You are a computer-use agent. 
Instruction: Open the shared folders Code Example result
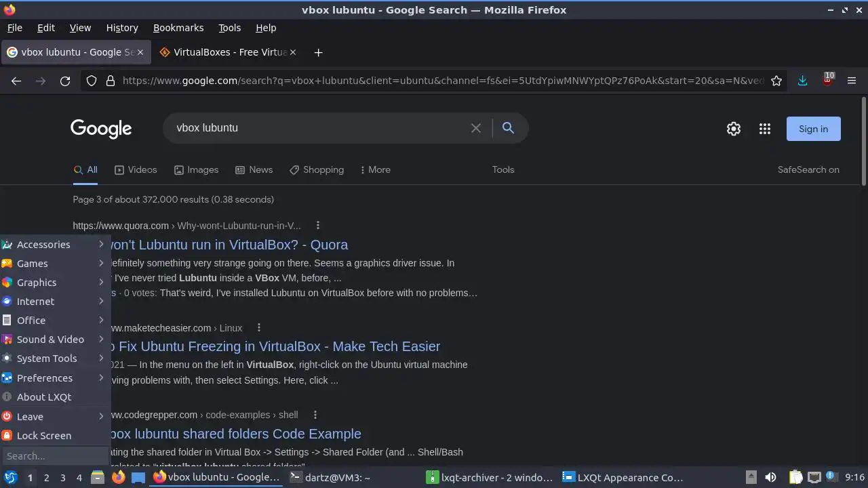(x=236, y=434)
